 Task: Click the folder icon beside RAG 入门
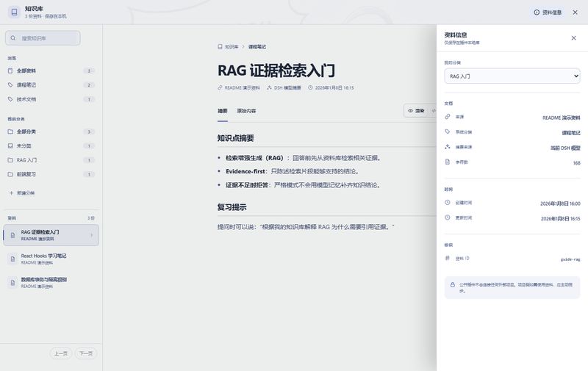pyautogui.click(x=10, y=160)
